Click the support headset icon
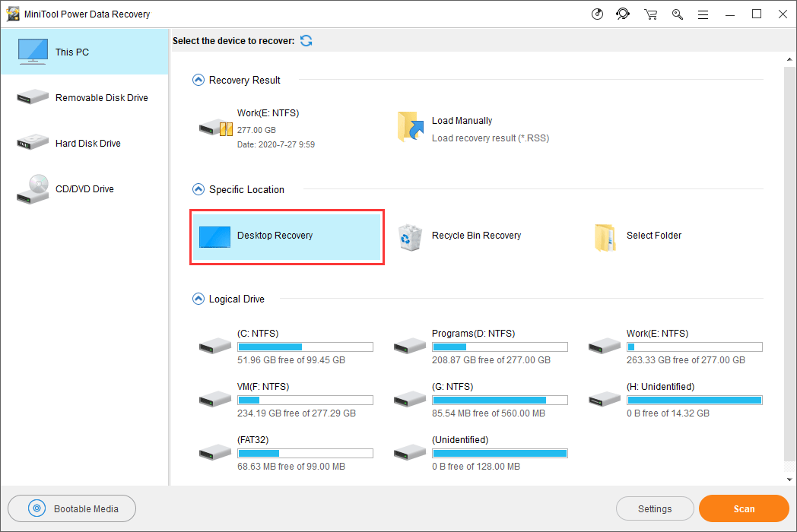The image size is (797, 532). tap(623, 14)
